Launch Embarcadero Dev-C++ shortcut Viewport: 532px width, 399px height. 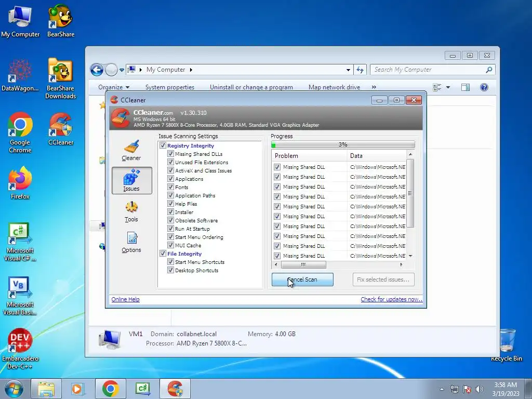(20, 350)
